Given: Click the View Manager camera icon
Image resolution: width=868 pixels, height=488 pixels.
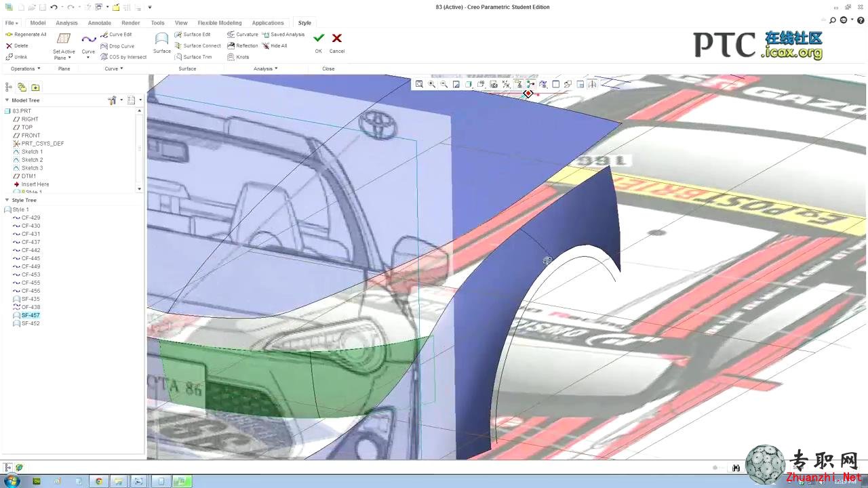Looking at the screenshot, I should click(x=494, y=84).
